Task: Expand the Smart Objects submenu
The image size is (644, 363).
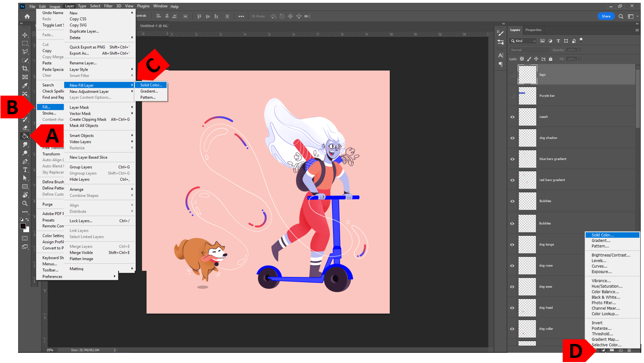Action: (100, 136)
